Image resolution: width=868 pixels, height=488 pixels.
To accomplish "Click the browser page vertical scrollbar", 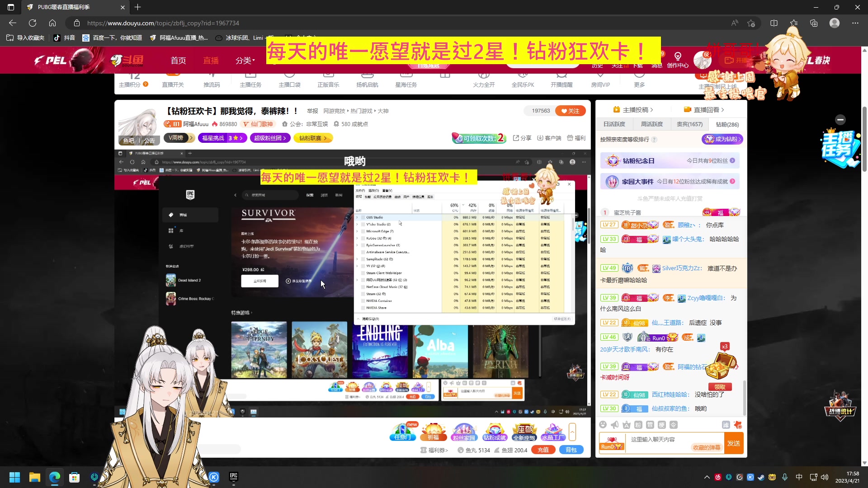I will coord(864,140).
